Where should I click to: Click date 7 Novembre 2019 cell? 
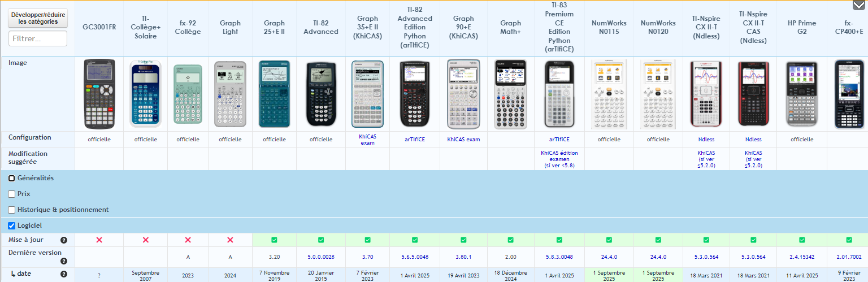click(274, 275)
